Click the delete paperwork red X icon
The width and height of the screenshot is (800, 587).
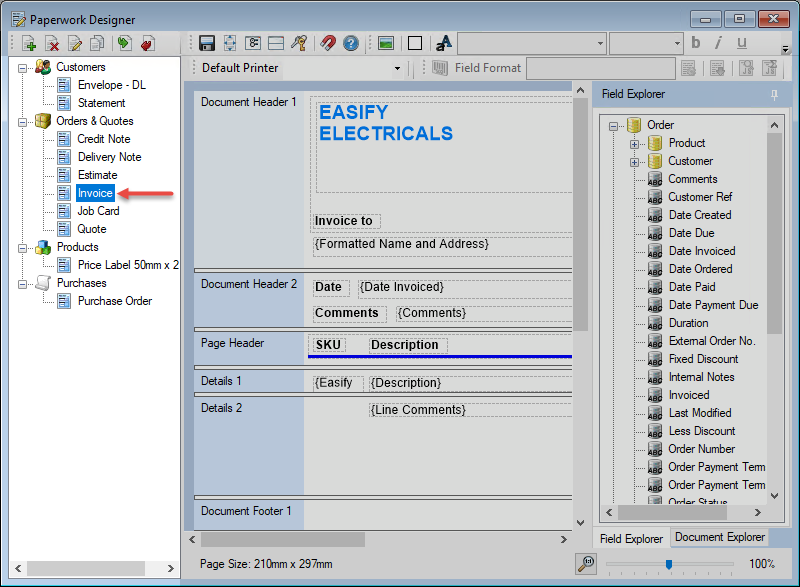[52, 43]
